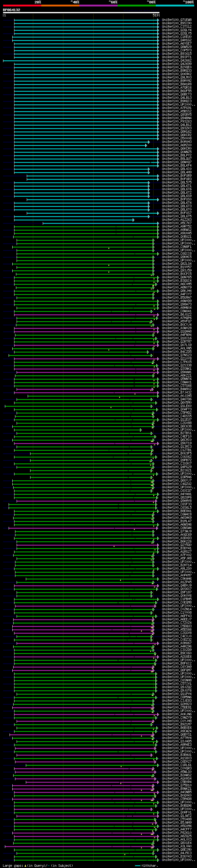The image size is (197, 868).
Task: Open hit UniRef100_P82610
Action: click(176, 833)
